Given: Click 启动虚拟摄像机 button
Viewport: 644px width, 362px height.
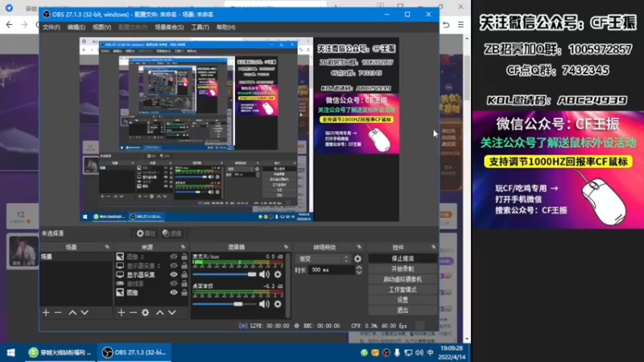Looking at the screenshot, I should [x=402, y=279].
